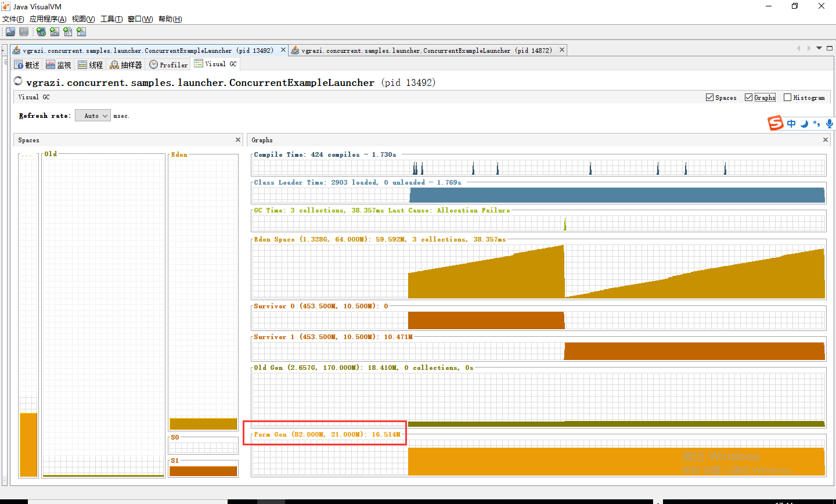Open the 线程 threads tab
This screenshot has width=836, height=504.
tap(91, 64)
